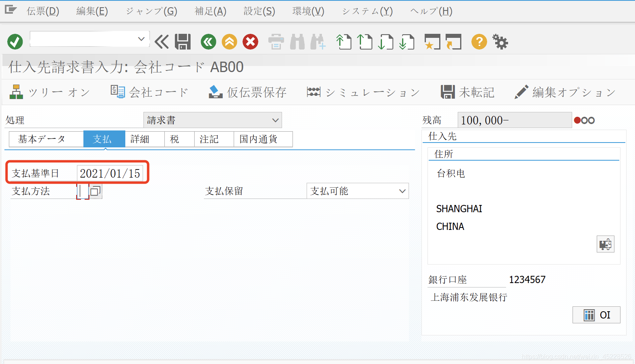Open the window system menu icon
Screen dimensions: 635x364
(x=10, y=9)
